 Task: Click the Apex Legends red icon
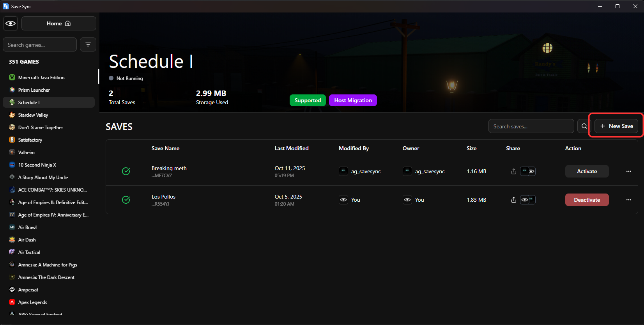point(12,302)
